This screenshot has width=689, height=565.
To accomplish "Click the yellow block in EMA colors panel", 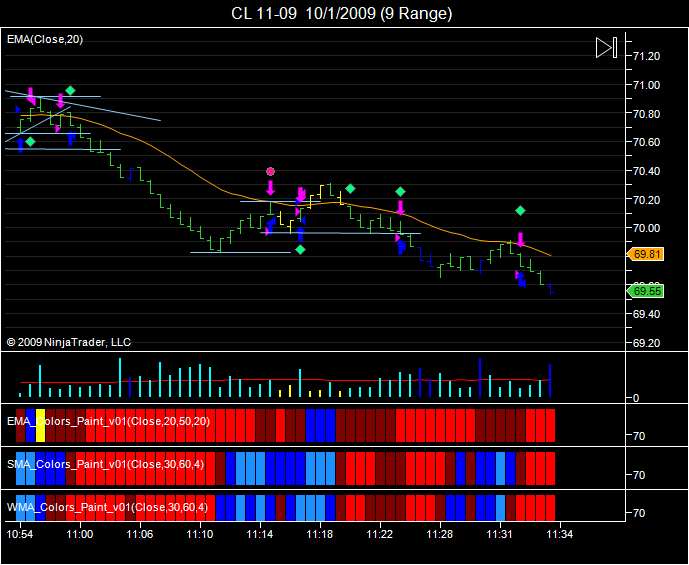I will tap(40, 425).
